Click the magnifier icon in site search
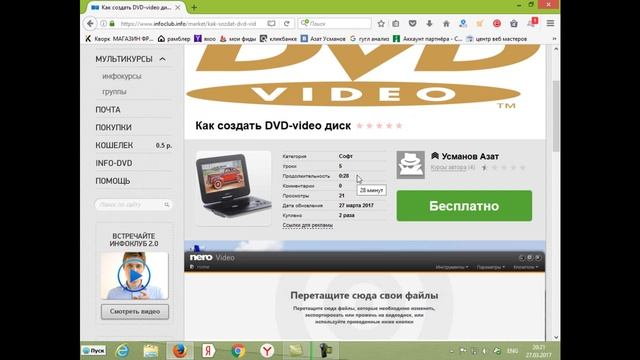This screenshot has height=360, width=640. tap(167, 204)
